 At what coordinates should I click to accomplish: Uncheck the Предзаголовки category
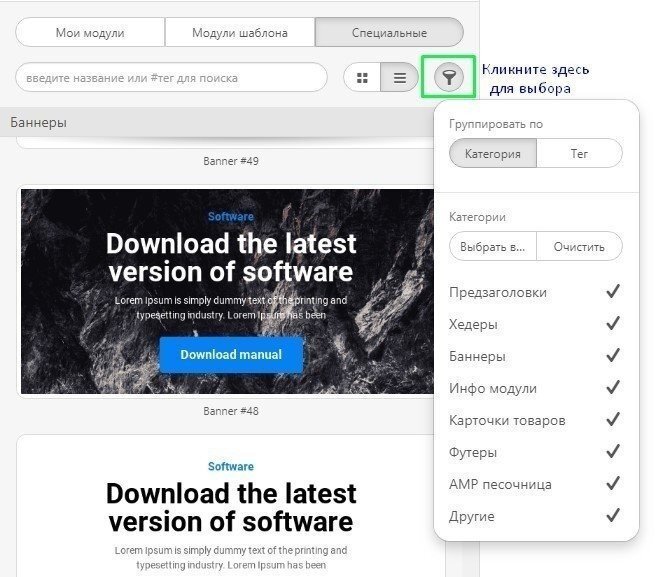[x=613, y=292]
